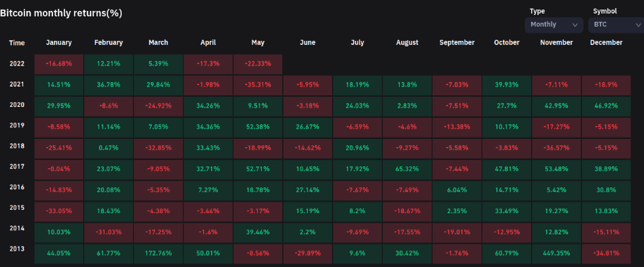Click the June 2016 cell 27.14%
This screenshot has height=267, width=644.
click(x=307, y=191)
